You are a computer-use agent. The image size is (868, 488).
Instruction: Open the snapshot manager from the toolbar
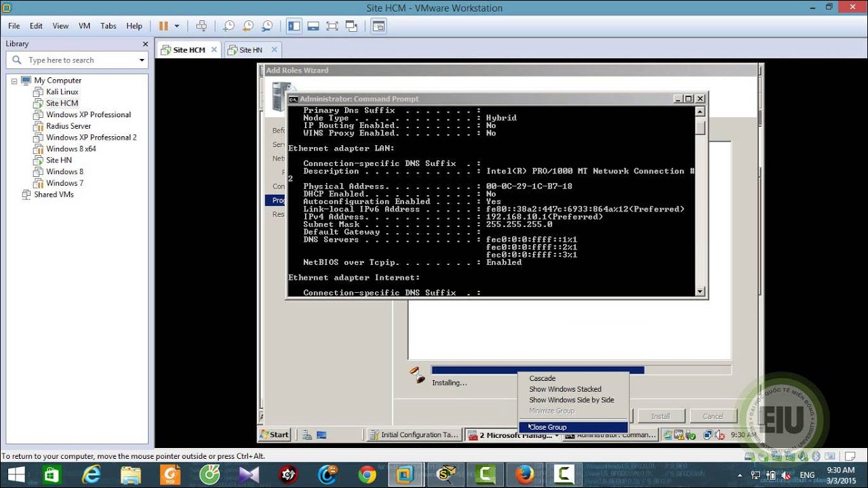(267, 26)
